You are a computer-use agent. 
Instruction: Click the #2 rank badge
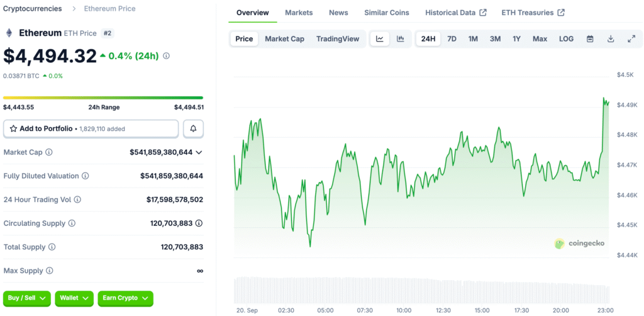pos(107,33)
